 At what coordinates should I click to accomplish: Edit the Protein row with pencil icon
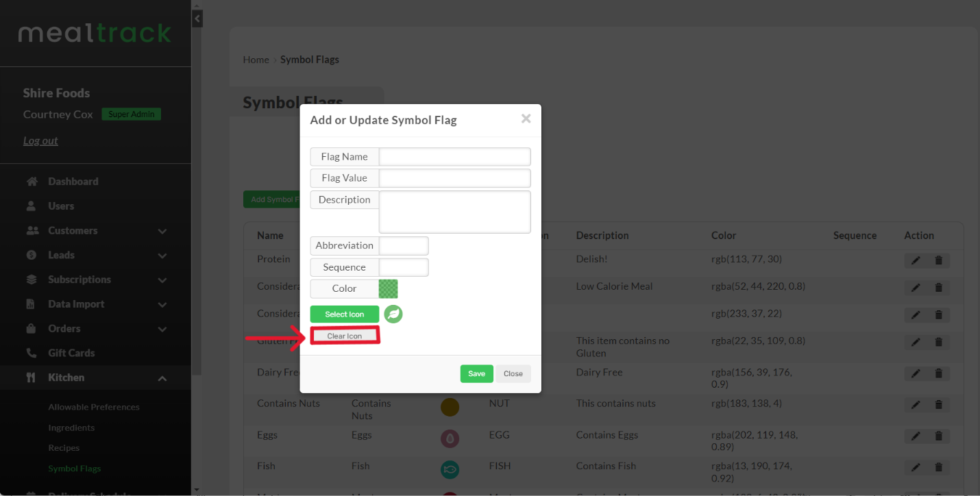click(x=916, y=260)
